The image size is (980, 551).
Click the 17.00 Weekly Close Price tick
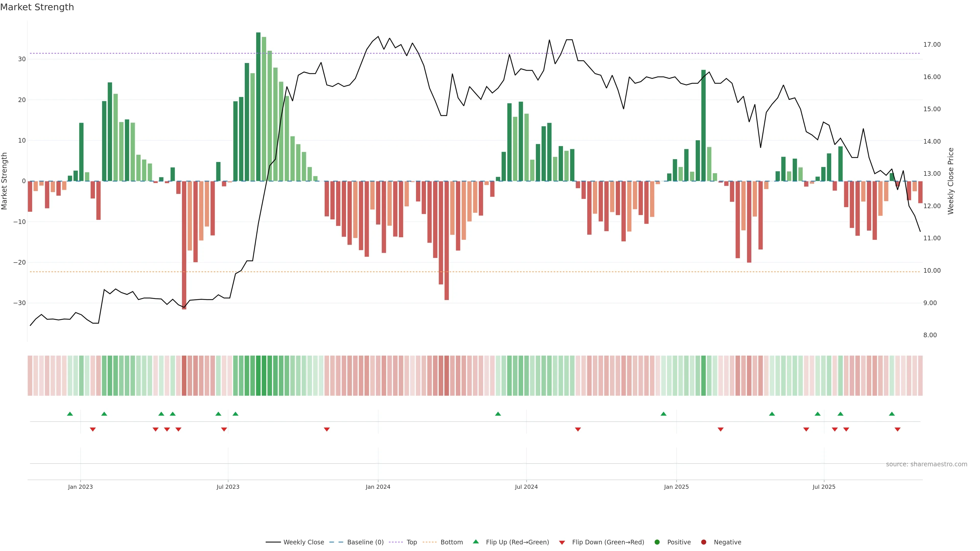coord(932,44)
